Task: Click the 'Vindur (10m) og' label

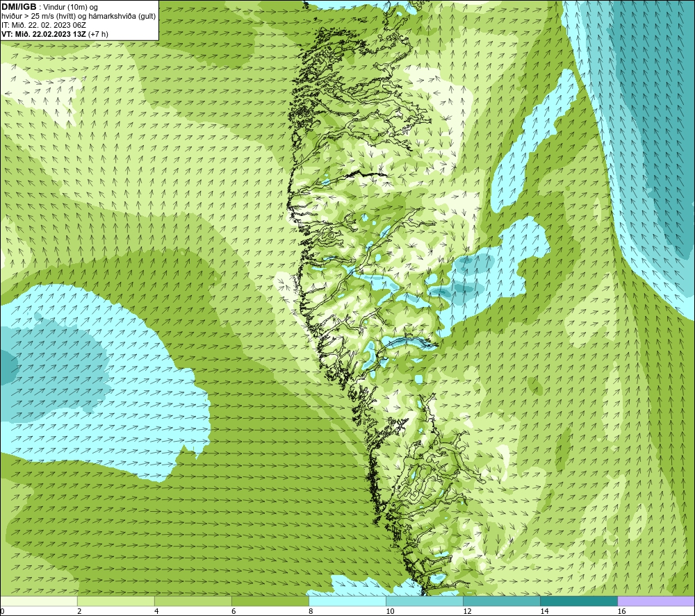Action: point(71,8)
